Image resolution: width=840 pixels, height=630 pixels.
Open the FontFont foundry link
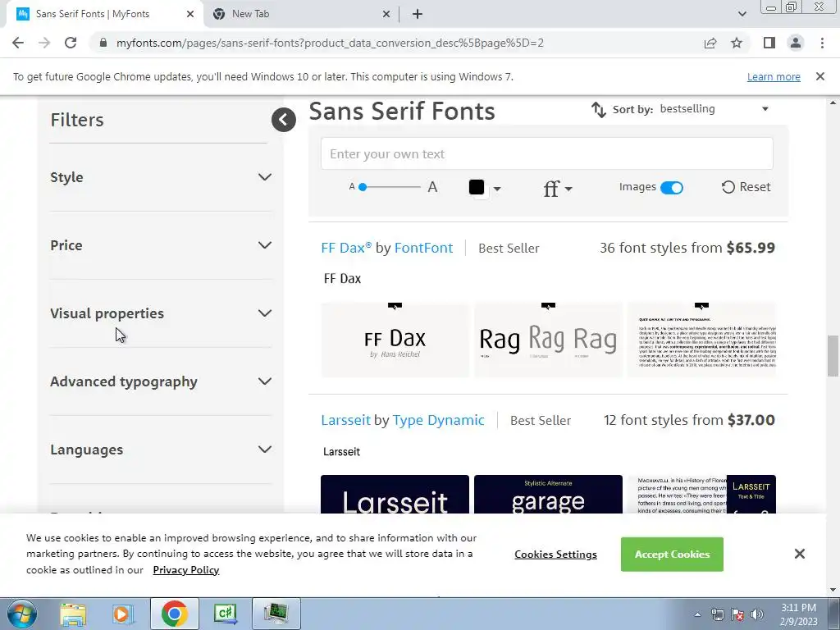(423, 248)
